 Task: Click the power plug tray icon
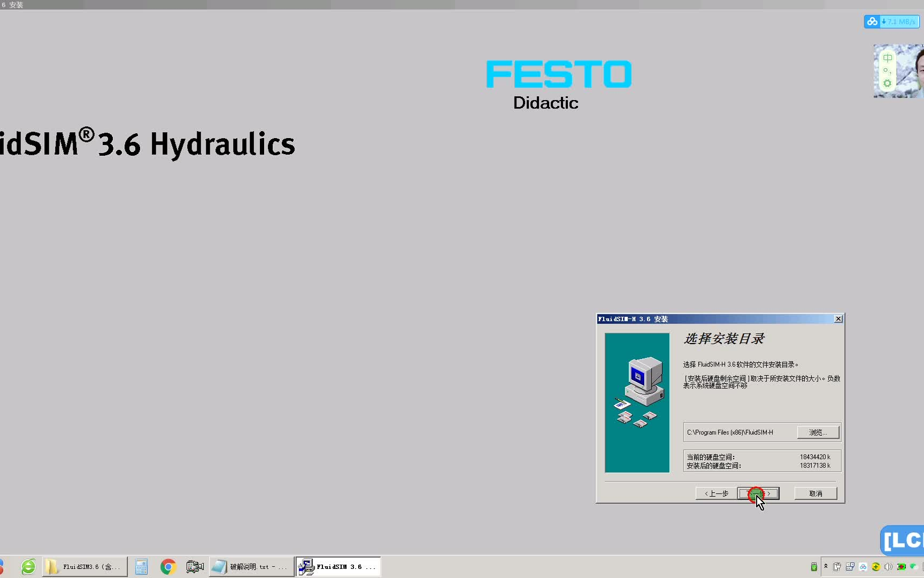point(837,567)
